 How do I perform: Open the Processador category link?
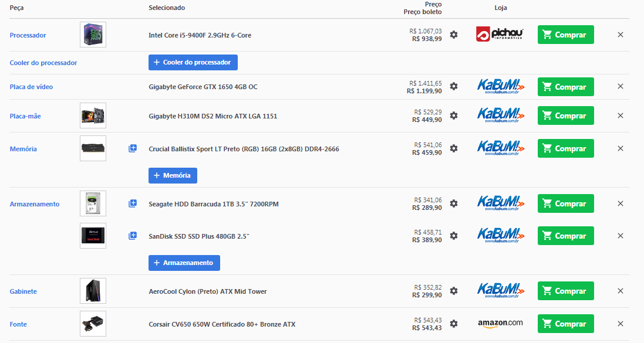click(28, 35)
